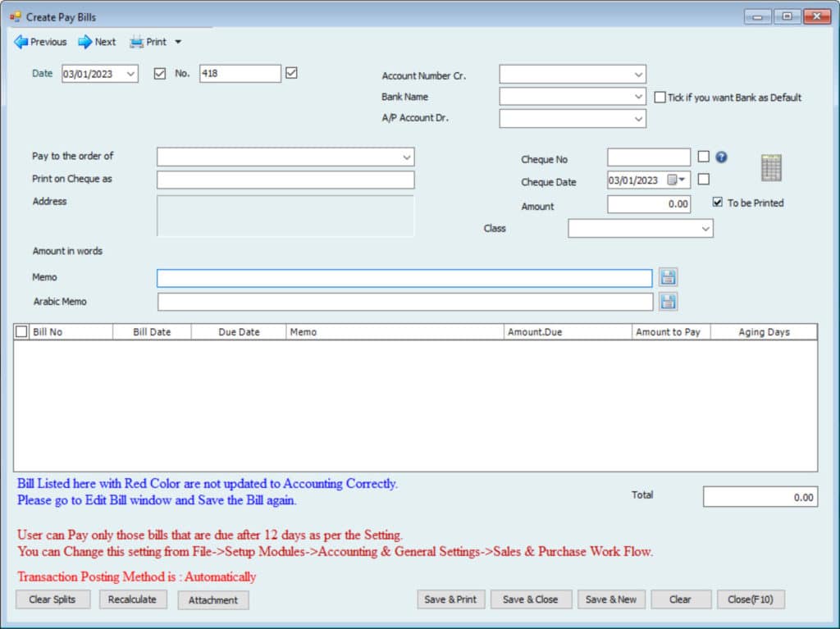Click save icon beside Arabic Memo field
Viewport: 840px width, 629px height.
(x=668, y=302)
